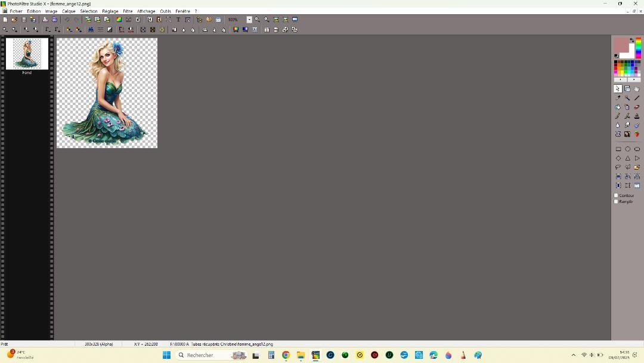
Task: Click the next palette arrow button
Action: (634, 79)
